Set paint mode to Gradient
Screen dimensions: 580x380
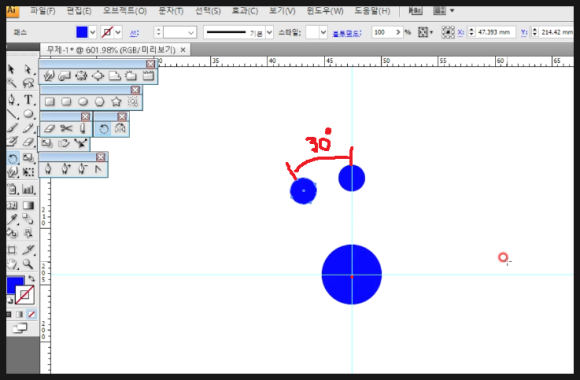[20, 314]
